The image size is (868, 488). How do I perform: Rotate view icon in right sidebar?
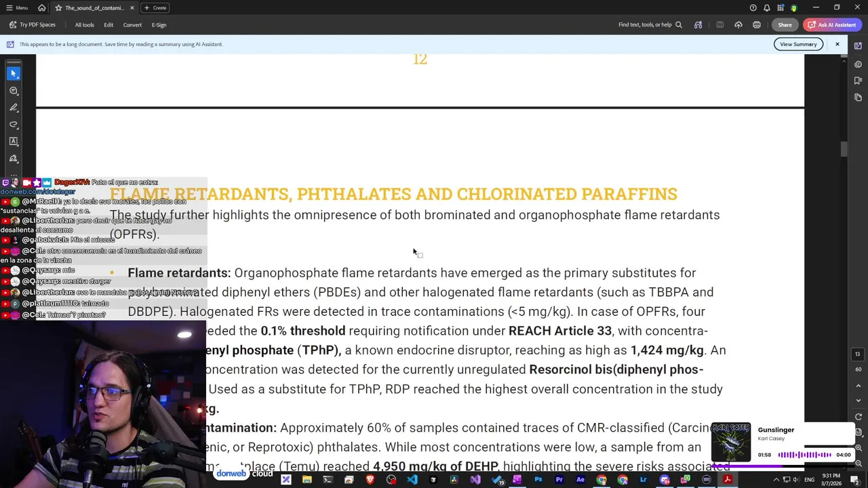point(858,417)
